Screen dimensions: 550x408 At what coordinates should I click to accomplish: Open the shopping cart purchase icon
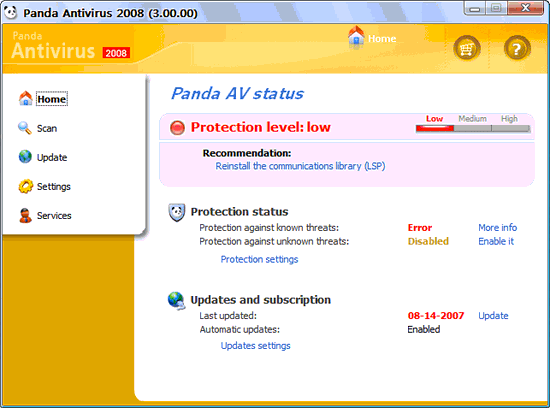[x=467, y=49]
